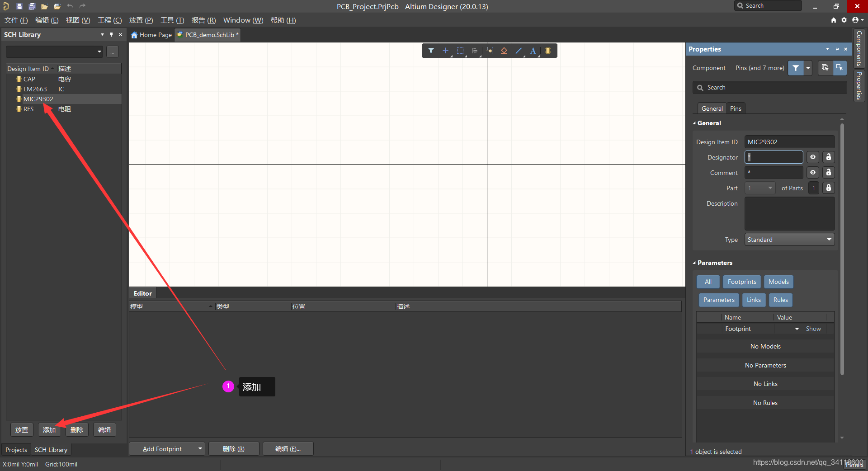Toggle the Comment lock
This screenshot has width=868, height=471.
point(829,173)
